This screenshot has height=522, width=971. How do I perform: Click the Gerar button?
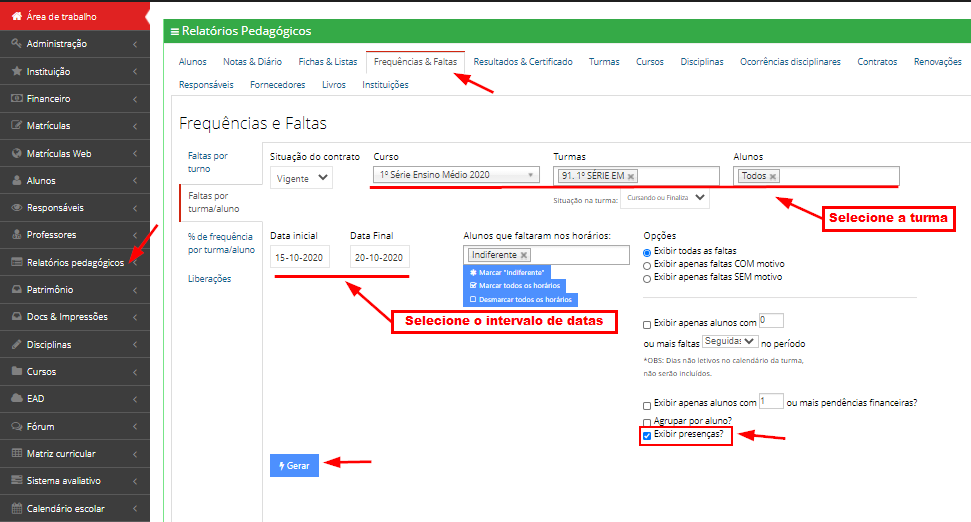pos(294,466)
